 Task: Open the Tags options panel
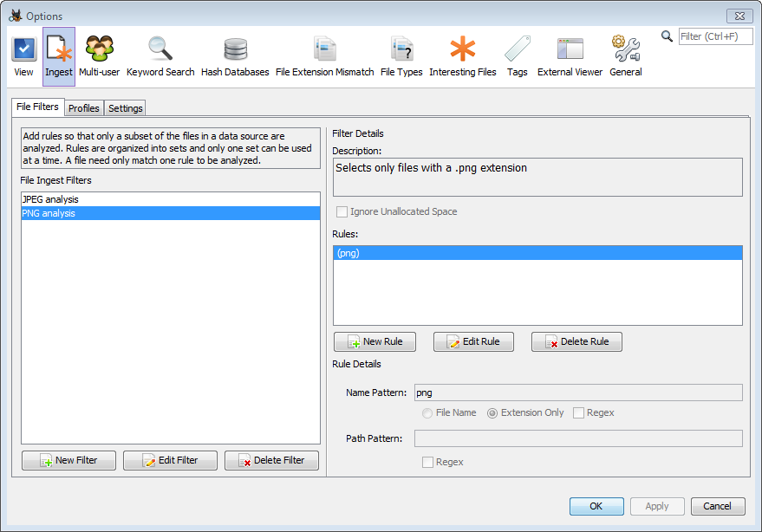click(x=518, y=56)
